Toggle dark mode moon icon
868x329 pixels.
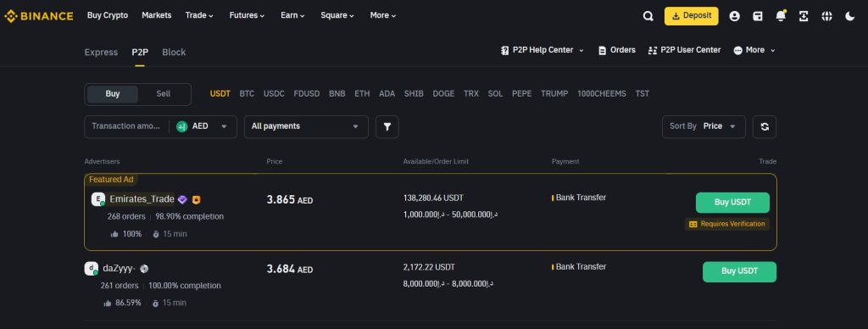coord(850,16)
